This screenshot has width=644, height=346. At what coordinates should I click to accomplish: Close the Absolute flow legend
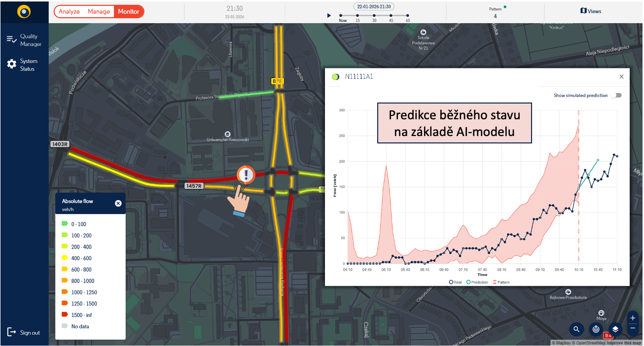click(118, 203)
